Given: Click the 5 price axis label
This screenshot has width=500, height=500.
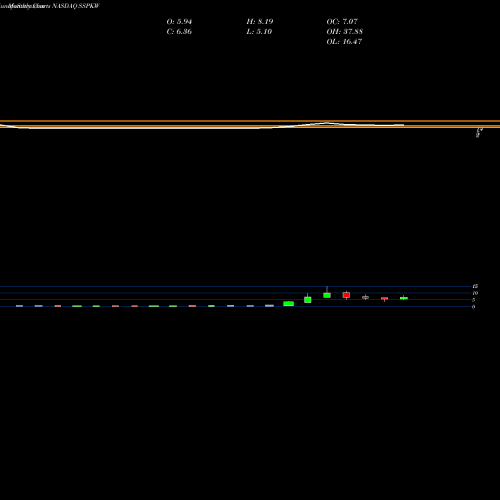Looking at the screenshot, I should tap(473, 300).
